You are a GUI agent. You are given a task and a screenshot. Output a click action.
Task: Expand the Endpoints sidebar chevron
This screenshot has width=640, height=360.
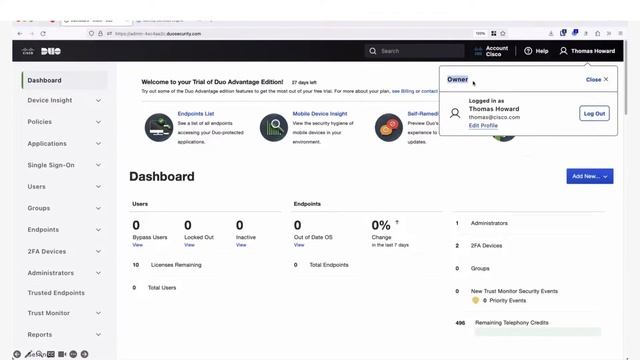coord(98,230)
